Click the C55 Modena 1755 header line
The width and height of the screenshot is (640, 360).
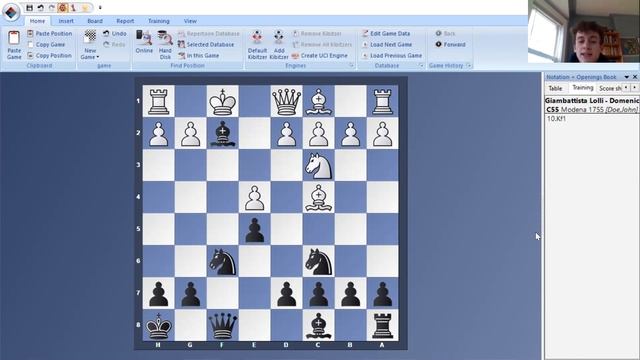(591, 109)
